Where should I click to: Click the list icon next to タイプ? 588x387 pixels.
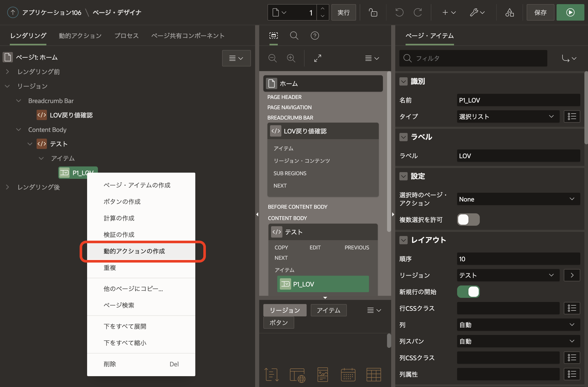[x=572, y=116]
